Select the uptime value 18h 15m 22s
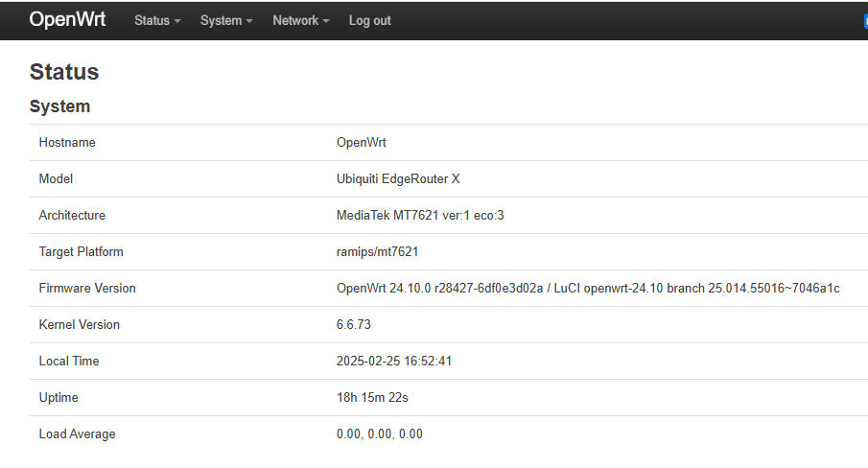Image resolution: width=868 pixels, height=468 pixels. click(x=372, y=398)
